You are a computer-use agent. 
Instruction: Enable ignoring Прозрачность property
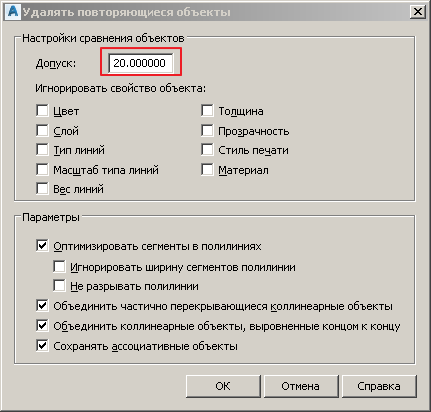[207, 131]
